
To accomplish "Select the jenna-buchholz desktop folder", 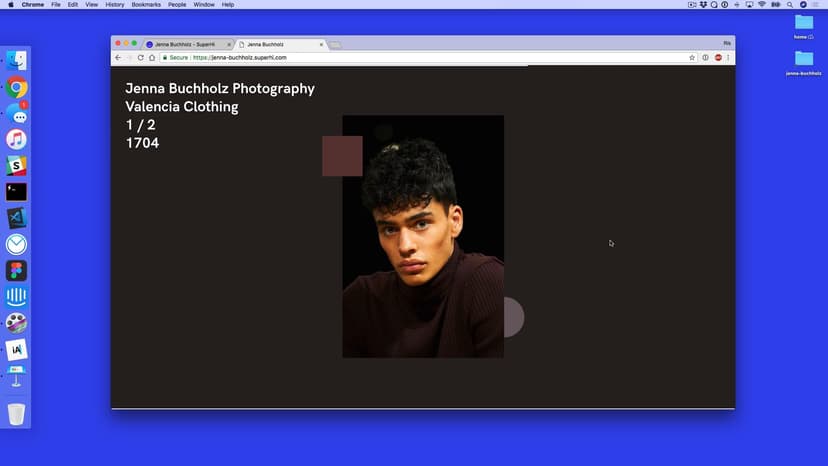I will tap(804, 59).
